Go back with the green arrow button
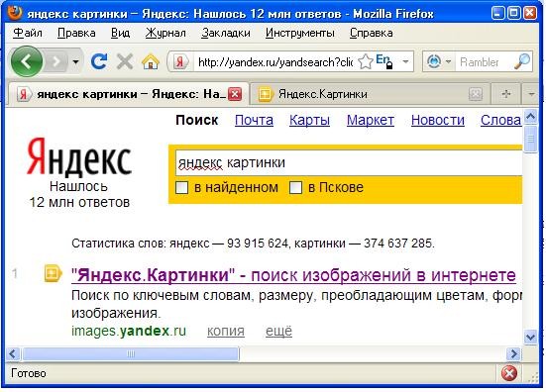 [27, 62]
